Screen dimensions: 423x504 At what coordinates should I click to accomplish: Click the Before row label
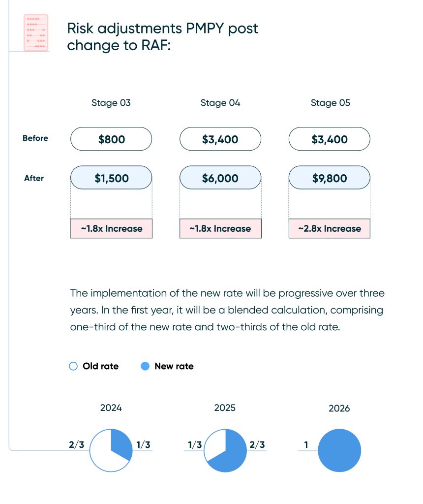click(35, 138)
